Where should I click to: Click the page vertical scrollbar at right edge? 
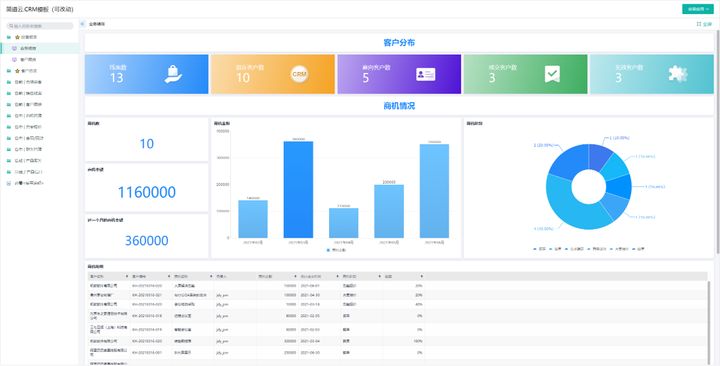click(x=718, y=142)
